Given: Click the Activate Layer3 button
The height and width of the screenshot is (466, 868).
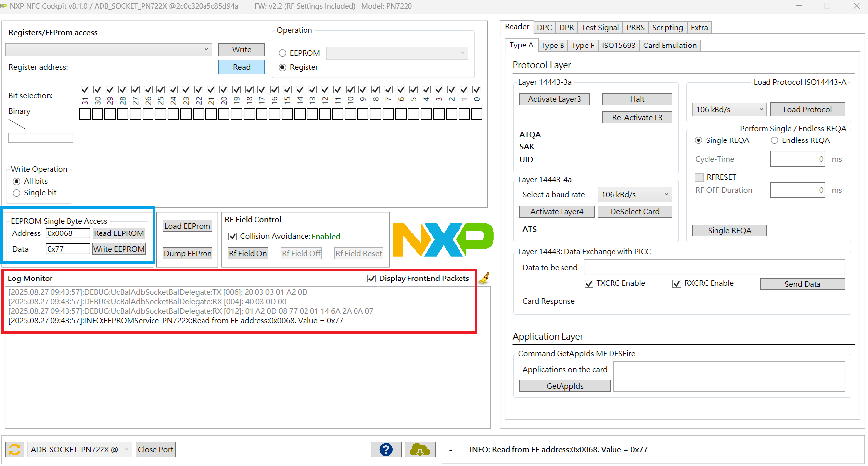Looking at the screenshot, I should click(x=554, y=99).
